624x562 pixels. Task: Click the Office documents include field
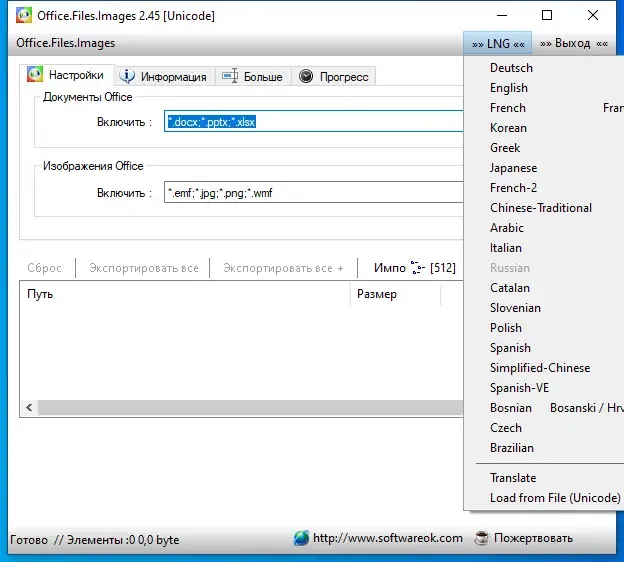[314, 121]
